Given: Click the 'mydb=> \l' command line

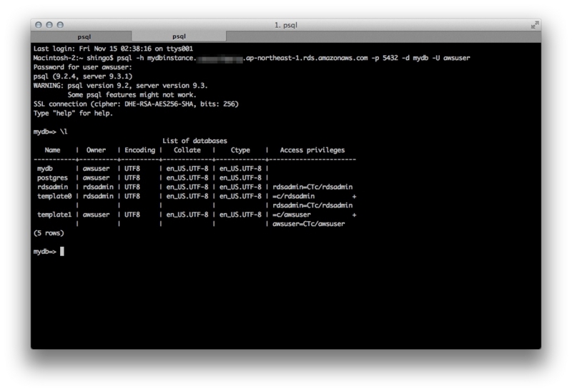Looking at the screenshot, I should click(x=50, y=132).
